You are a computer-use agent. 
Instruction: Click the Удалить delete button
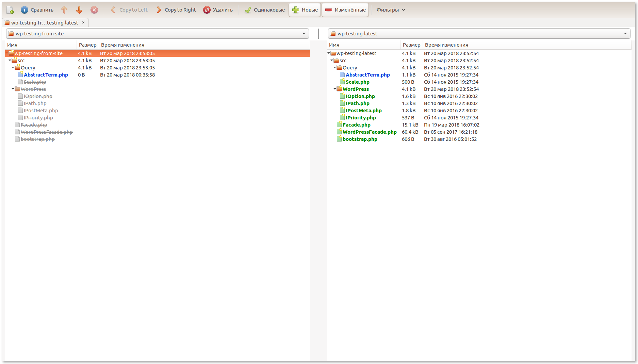218,10
